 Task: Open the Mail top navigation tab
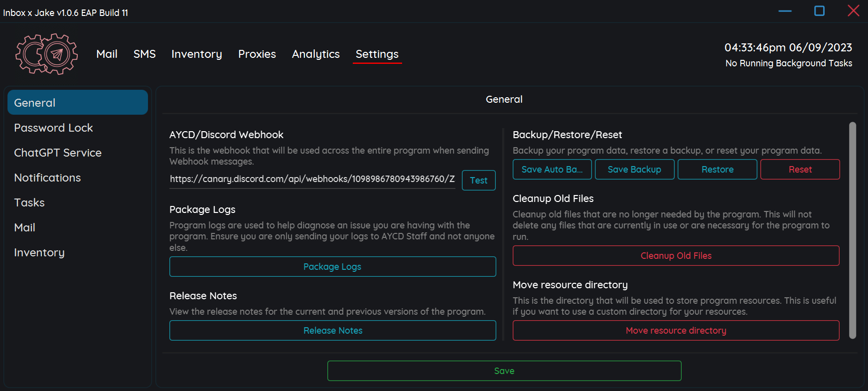pos(107,54)
